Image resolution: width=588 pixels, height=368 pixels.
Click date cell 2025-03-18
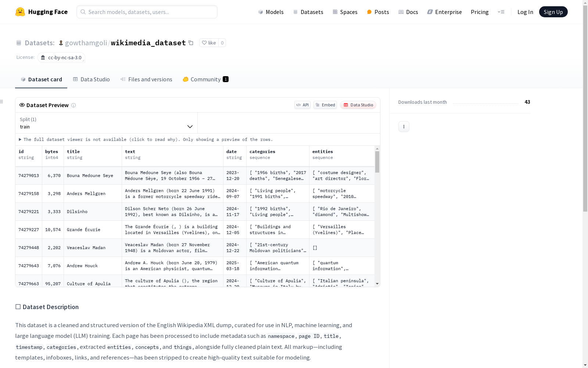click(235, 266)
